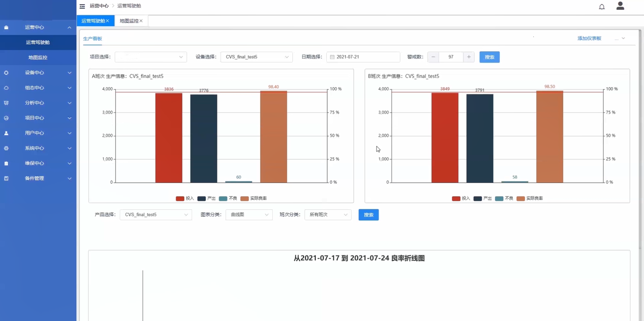
Task: Open the user profile avatar
Action: pos(620,6)
